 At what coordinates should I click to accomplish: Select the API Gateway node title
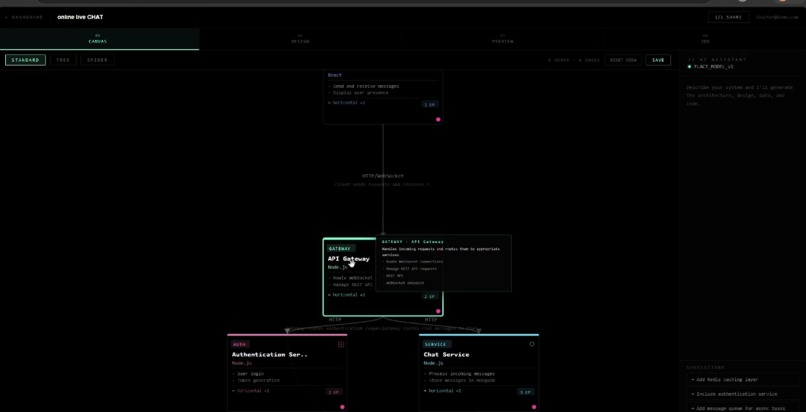(x=349, y=258)
